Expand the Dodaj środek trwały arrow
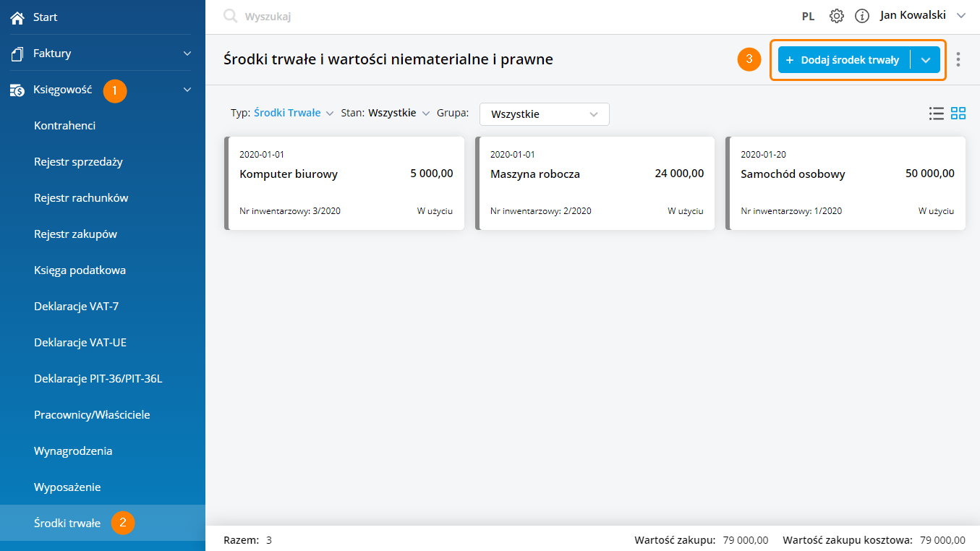This screenshot has height=551, width=980. click(926, 60)
